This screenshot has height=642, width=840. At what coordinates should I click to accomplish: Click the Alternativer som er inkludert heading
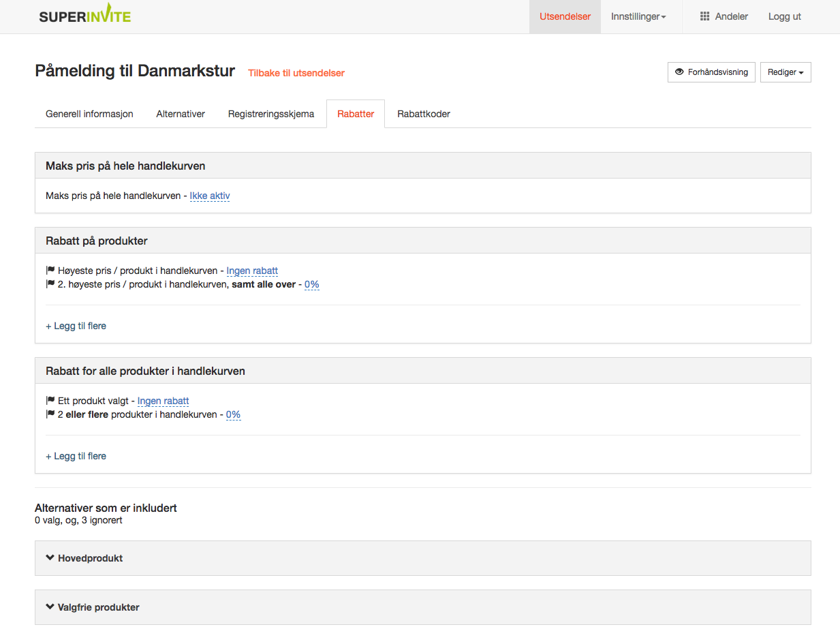pos(106,508)
